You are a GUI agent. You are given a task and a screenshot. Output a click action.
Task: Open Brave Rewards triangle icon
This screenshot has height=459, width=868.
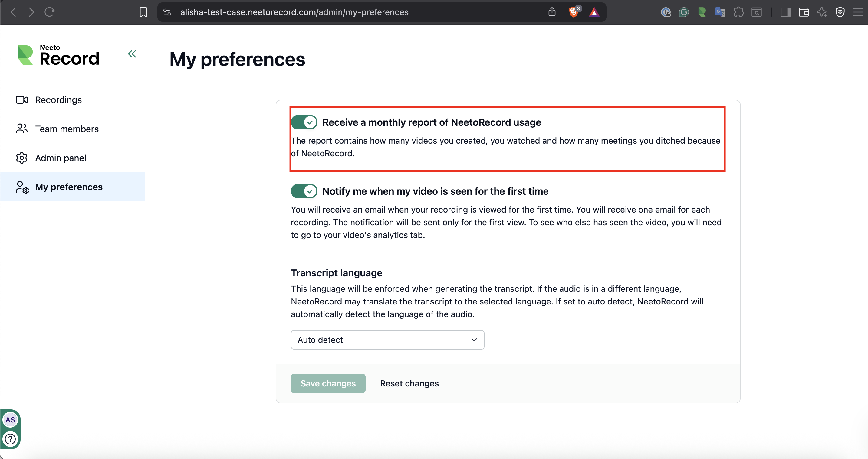(x=594, y=12)
